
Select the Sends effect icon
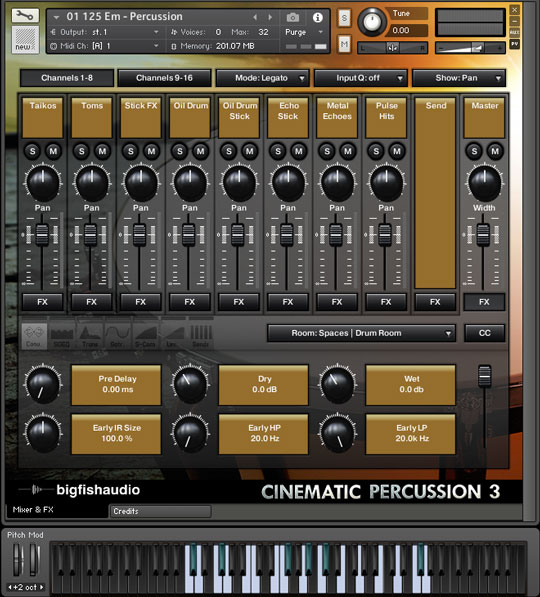pyautogui.click(x=201, y=336)
